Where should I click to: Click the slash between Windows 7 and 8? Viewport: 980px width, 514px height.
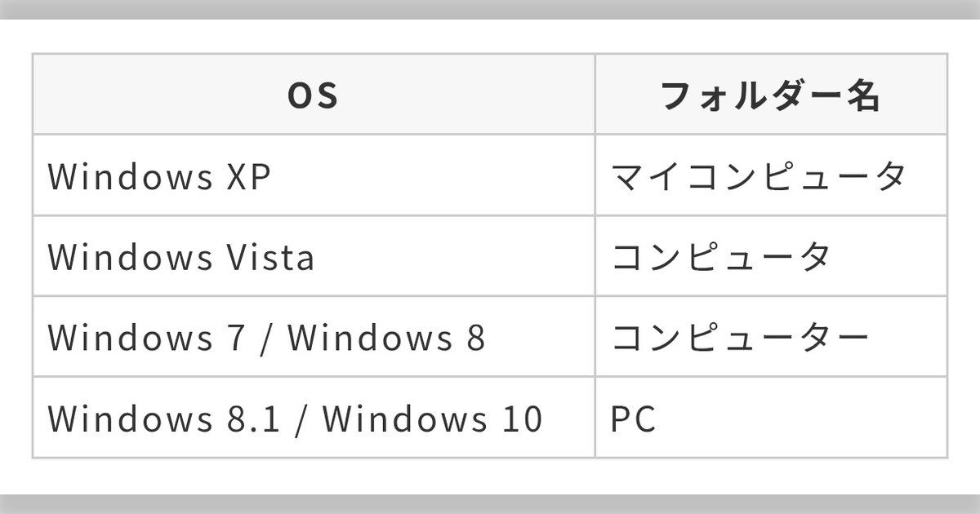pos(265,338)
